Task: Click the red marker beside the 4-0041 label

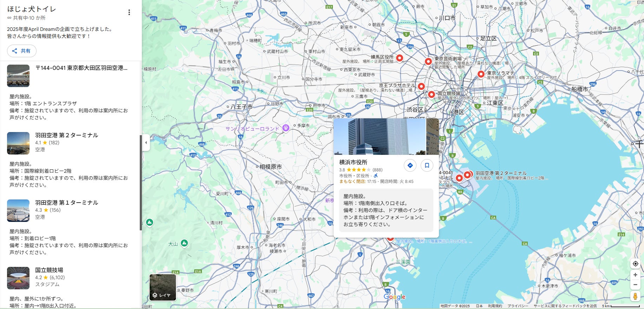Action: click(459, 178)
